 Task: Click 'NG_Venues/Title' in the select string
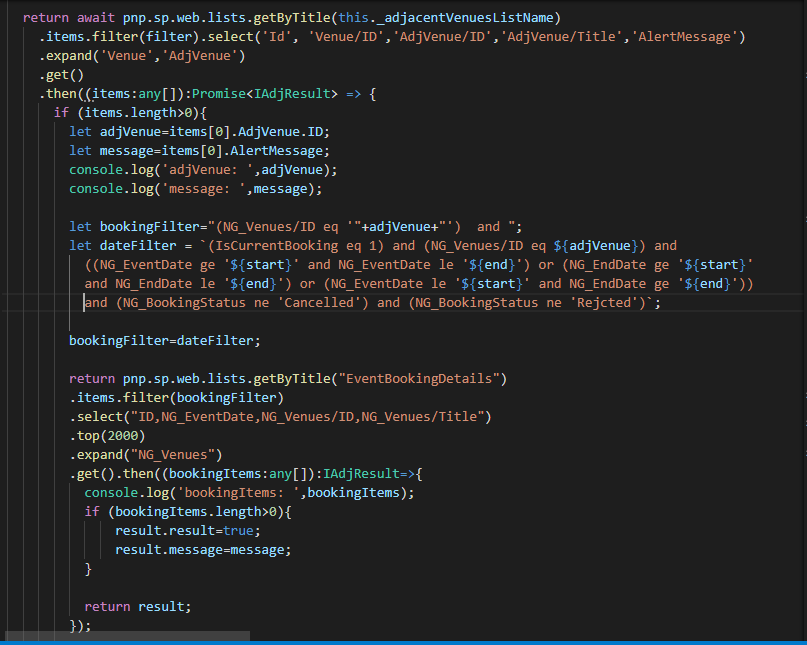419,417
